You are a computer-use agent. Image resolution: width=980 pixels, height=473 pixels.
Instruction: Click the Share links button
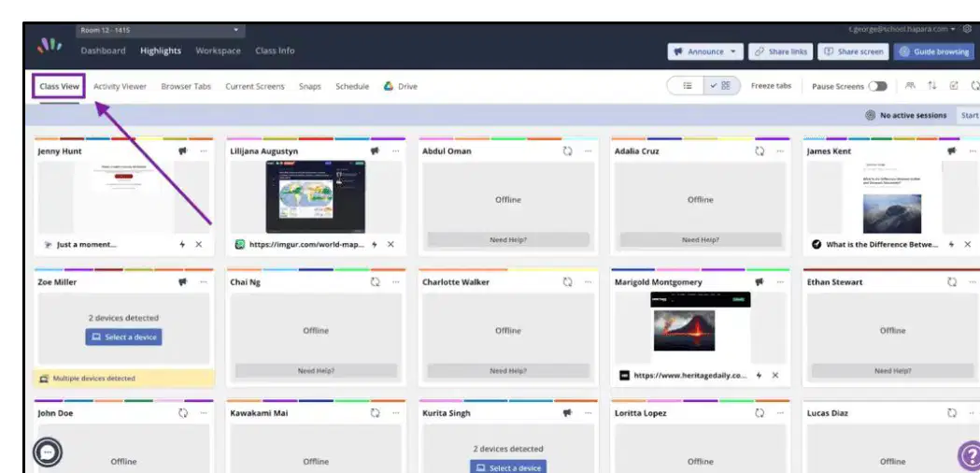(781, 52)
